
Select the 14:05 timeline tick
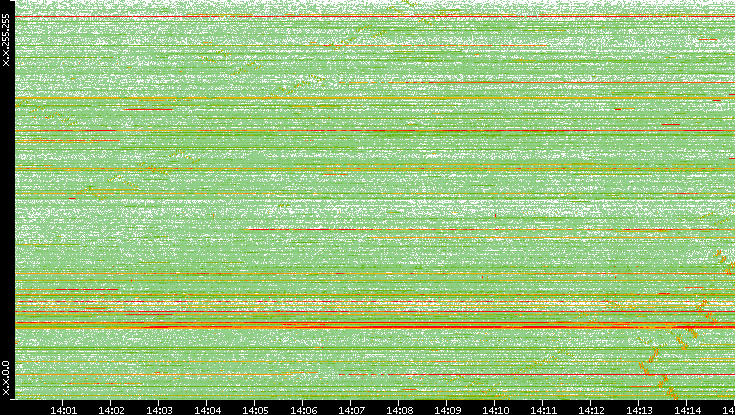255,409
